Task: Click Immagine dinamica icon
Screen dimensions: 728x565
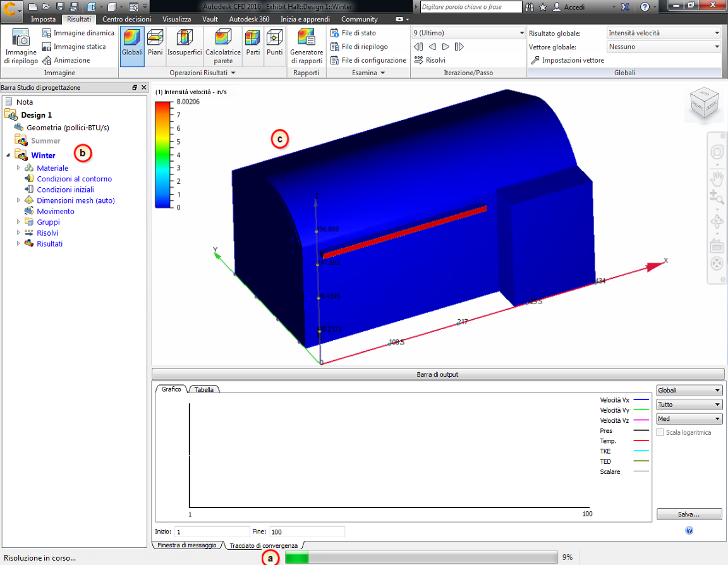Action: (46, 33)
